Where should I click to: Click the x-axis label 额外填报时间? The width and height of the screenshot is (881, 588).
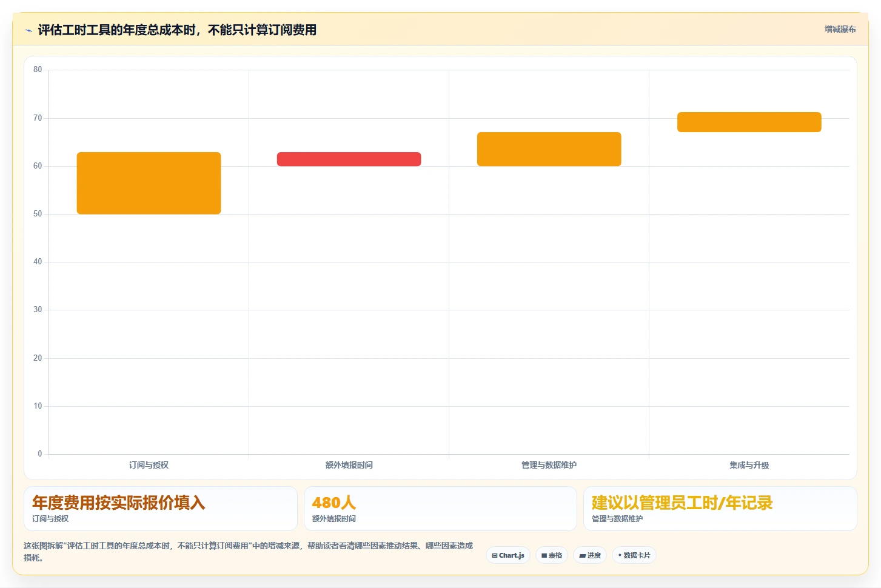tap(349, 465)
